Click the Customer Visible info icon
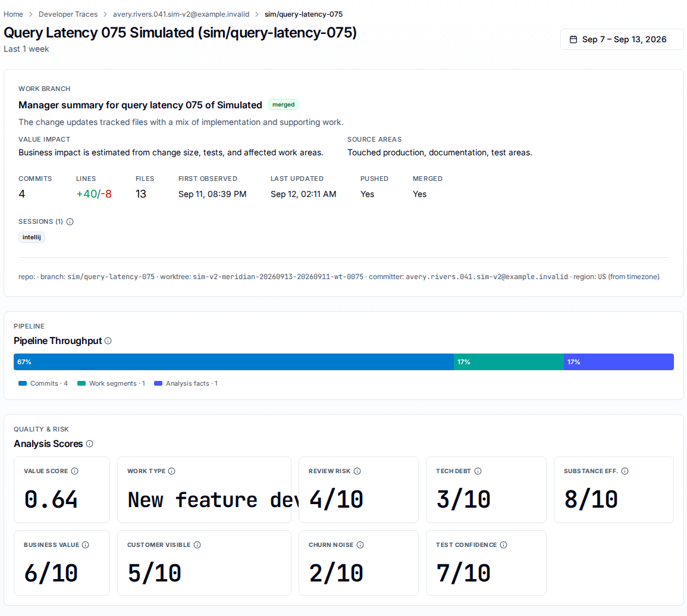The height and width of the screenshot is (616, 687). tap(197, 545)
